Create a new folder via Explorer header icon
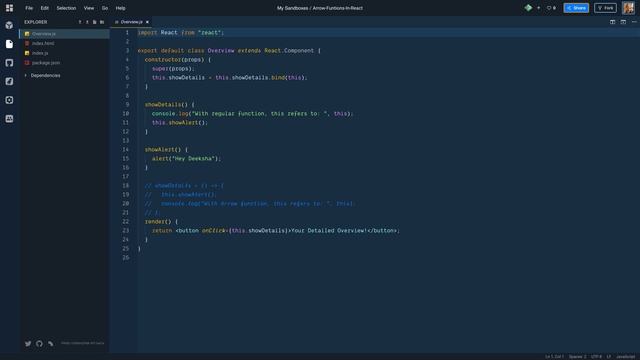Image resolution: width=640 pixels, height=360 pixels. coord(102,22)
